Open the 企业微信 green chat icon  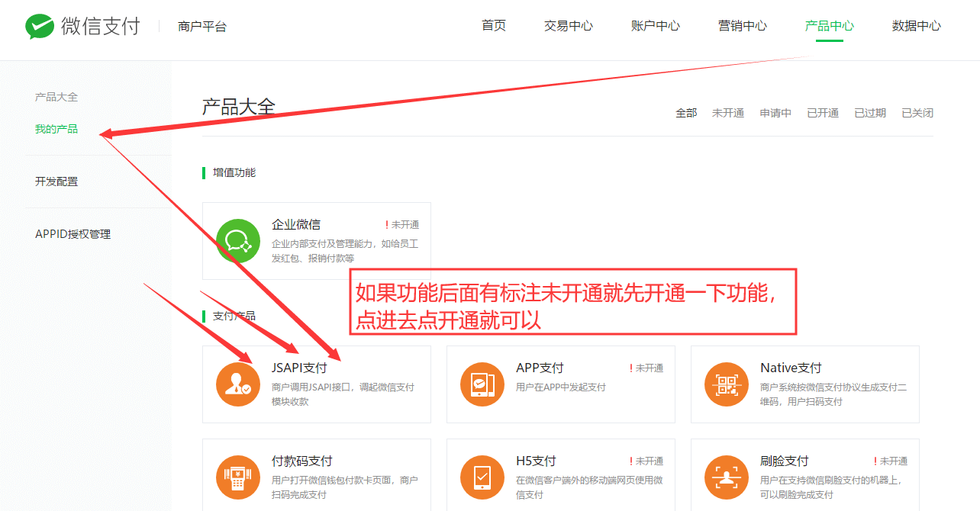(238, 241)
